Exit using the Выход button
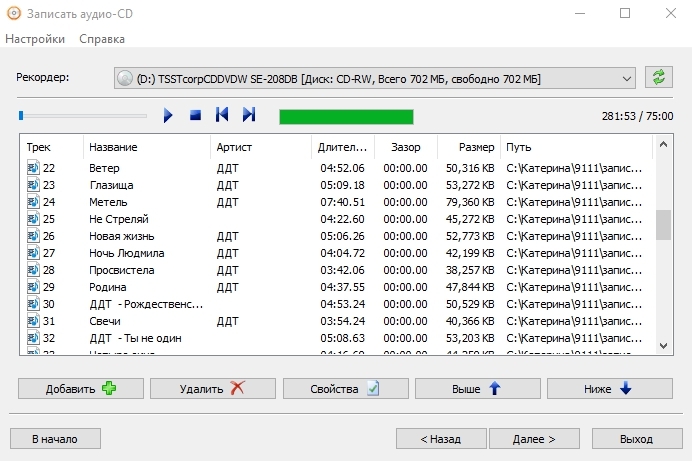This screenshot has width=692, height=461. point(637,439)
